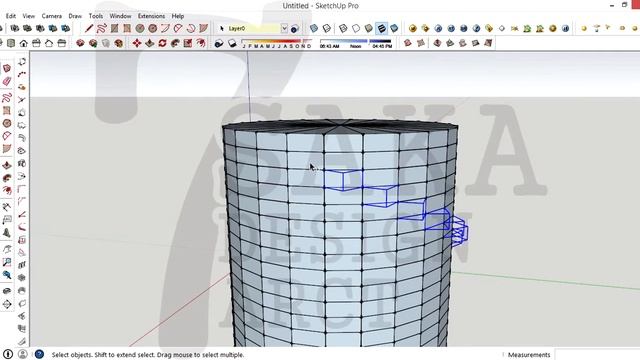The width and height of the screenshot is (640, 360).
Task: Click the geo-location status icon
Action: point(8,354)
